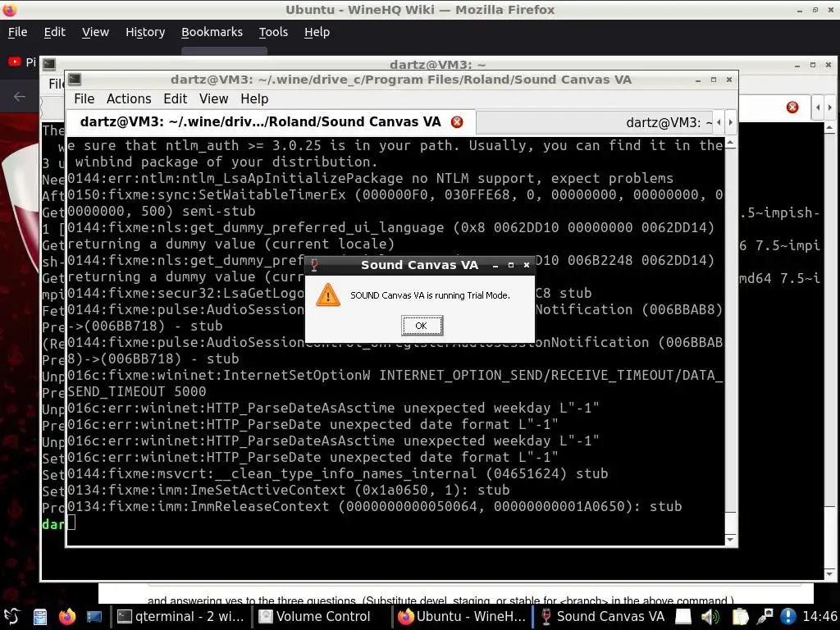Launch Firefox from the taskbar quick launcher

(67, 617)
